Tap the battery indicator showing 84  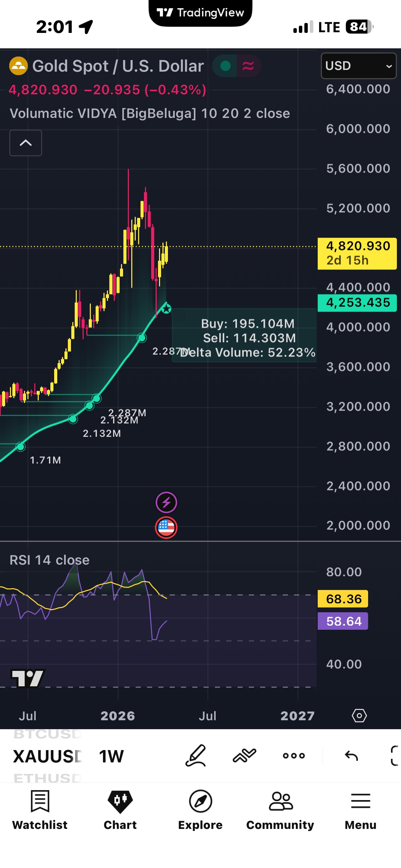tap(360, 27)
